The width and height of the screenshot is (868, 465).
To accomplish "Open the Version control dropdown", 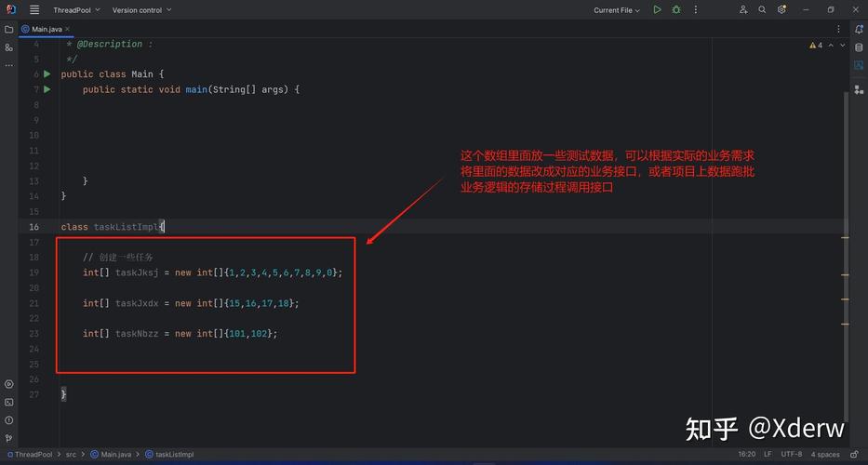I will 141,10.
